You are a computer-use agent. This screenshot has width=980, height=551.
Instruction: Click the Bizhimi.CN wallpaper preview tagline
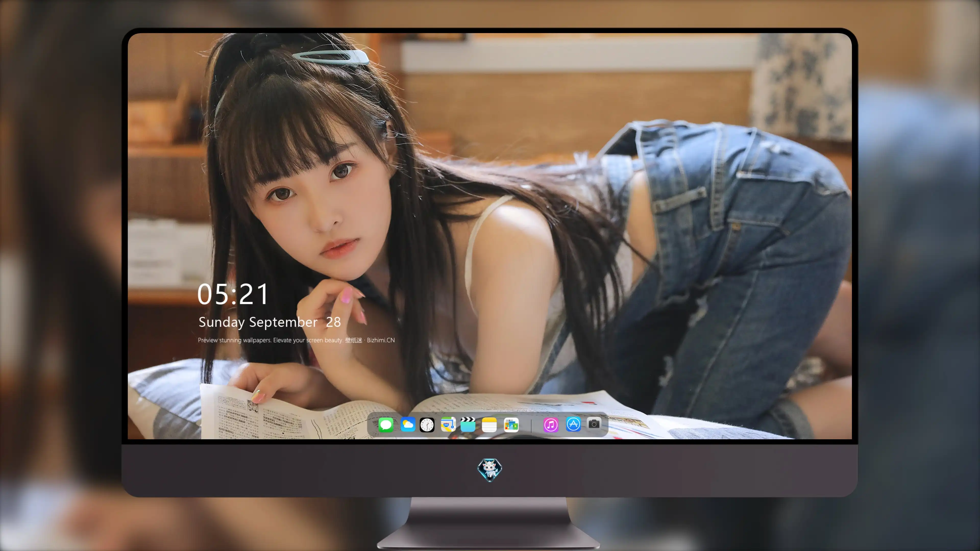click(x=296, y=340)
